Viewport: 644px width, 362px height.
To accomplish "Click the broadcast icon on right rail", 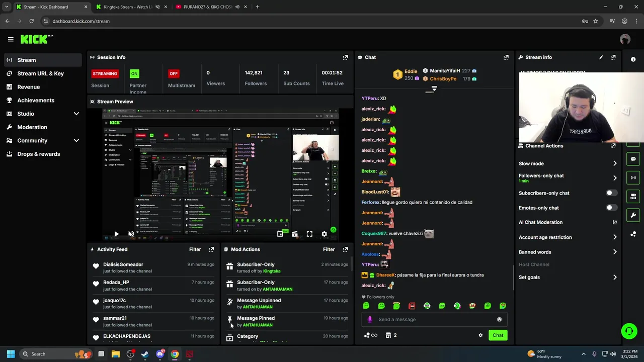I will pos(633,177).
